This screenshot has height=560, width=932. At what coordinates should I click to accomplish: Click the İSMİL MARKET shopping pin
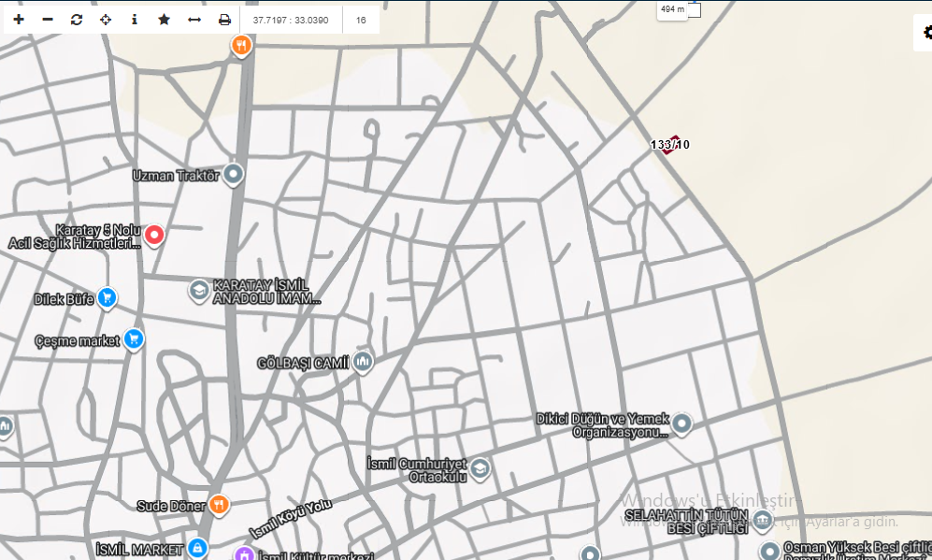(197, 548)
